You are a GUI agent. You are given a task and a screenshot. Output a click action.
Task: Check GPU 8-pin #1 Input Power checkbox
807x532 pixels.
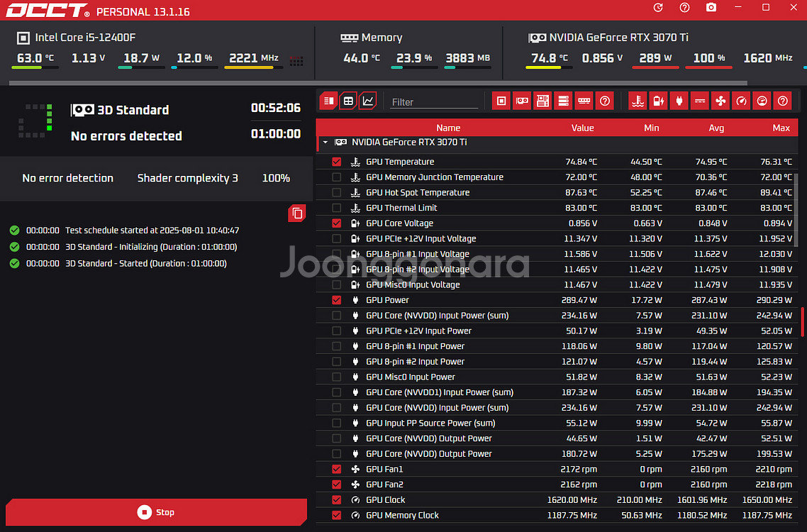pyautogui.click(x=337, y=346)
